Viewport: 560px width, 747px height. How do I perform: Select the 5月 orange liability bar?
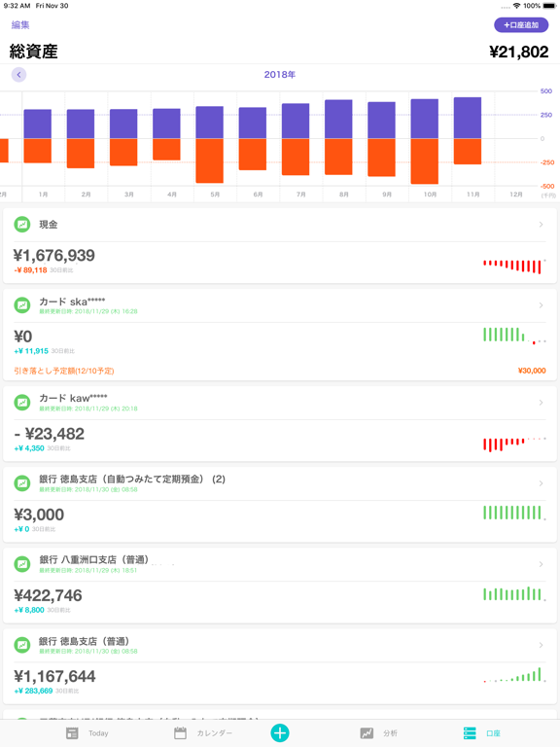210,160
